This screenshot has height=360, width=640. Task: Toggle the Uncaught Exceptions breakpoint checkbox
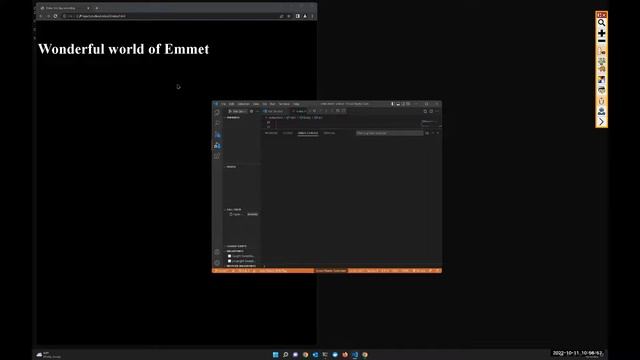point(230,261)
